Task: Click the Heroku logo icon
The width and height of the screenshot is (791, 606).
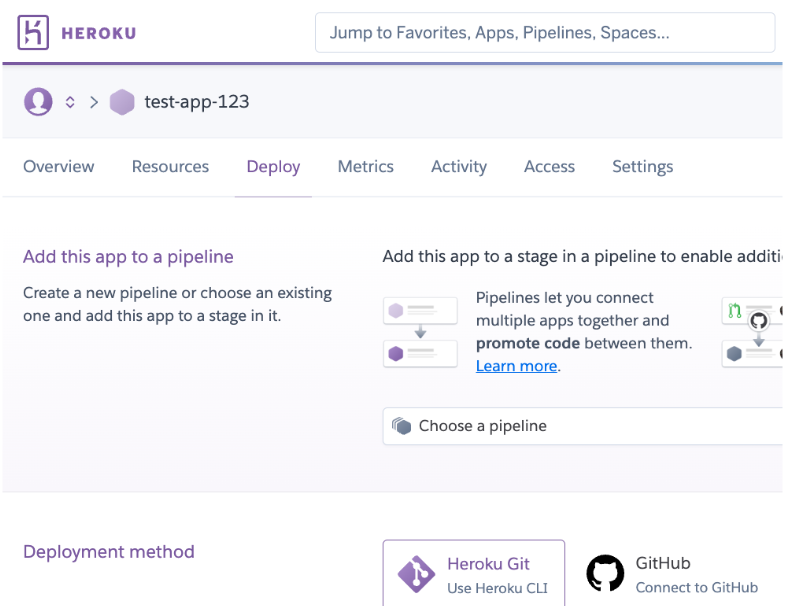Action: coord(33,32)
